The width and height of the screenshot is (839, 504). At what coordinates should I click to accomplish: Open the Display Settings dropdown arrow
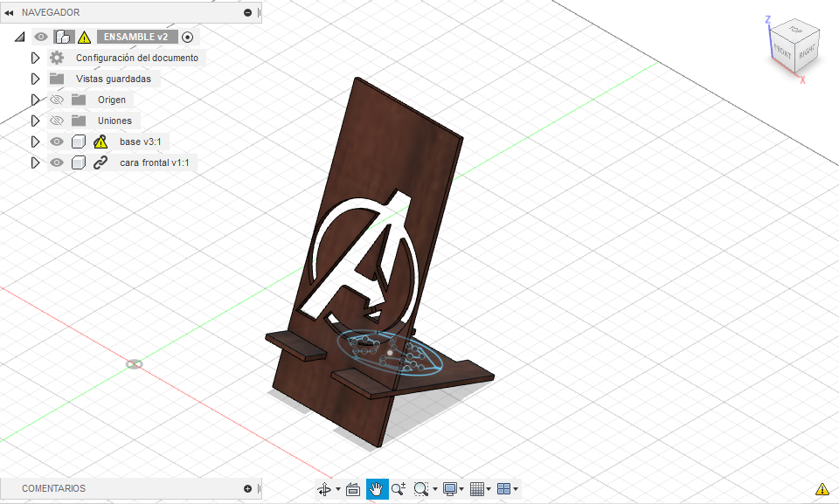coord(461,489)
